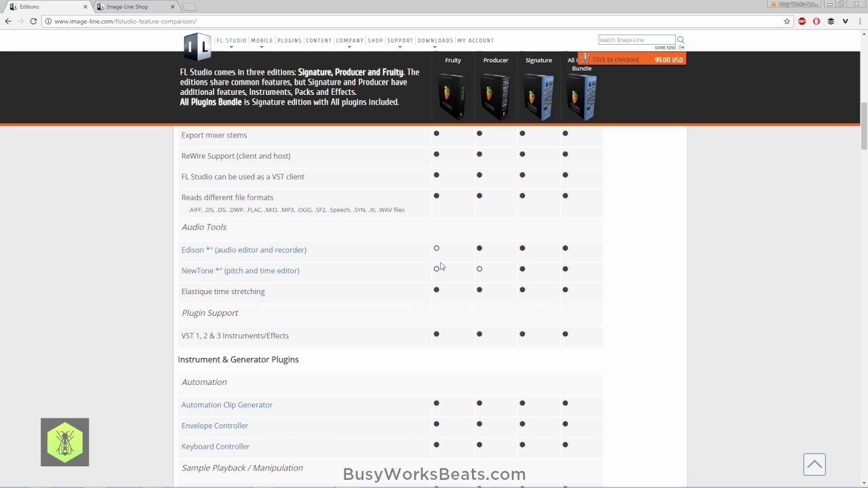Click the Signature column header
868x488 pixels.
click(x=538, y=60)
